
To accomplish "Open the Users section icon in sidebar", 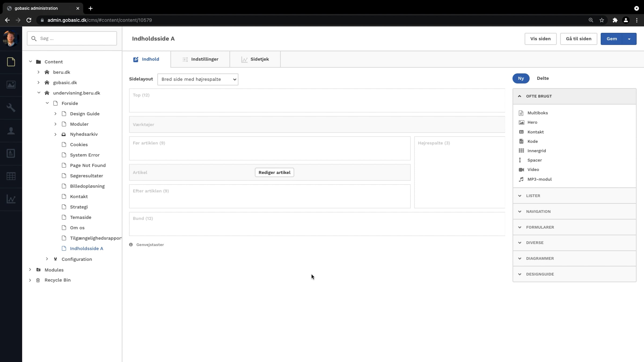I will click(x=11, y=131).
